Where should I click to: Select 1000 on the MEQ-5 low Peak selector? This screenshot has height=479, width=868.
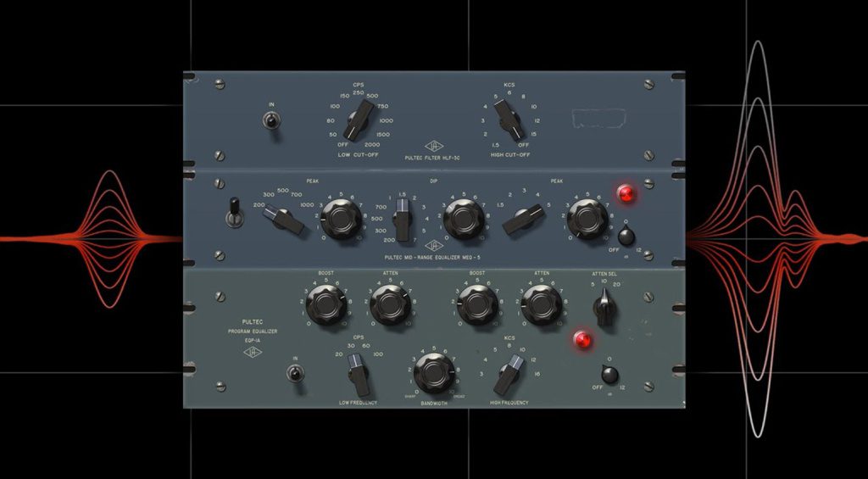(x=307, y=205)
